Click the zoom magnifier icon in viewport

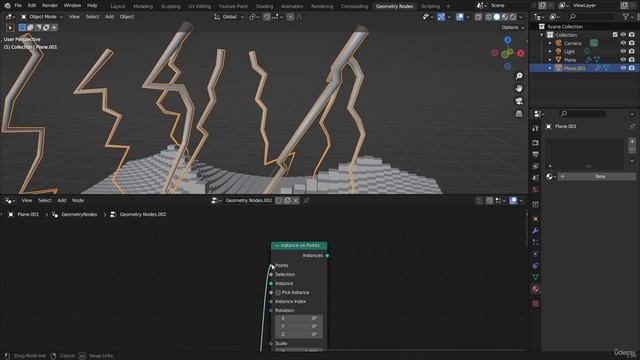519,76
